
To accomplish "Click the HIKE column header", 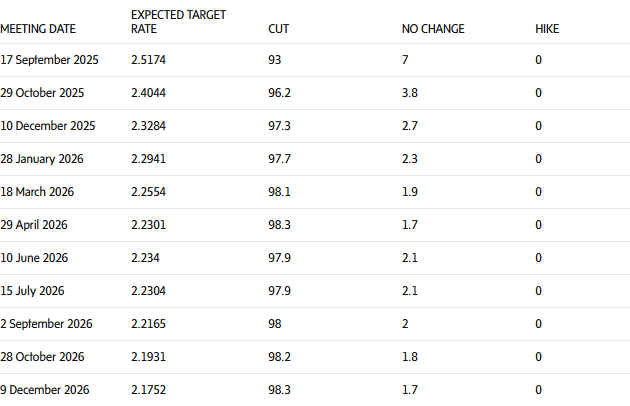I will coord(547,29).
